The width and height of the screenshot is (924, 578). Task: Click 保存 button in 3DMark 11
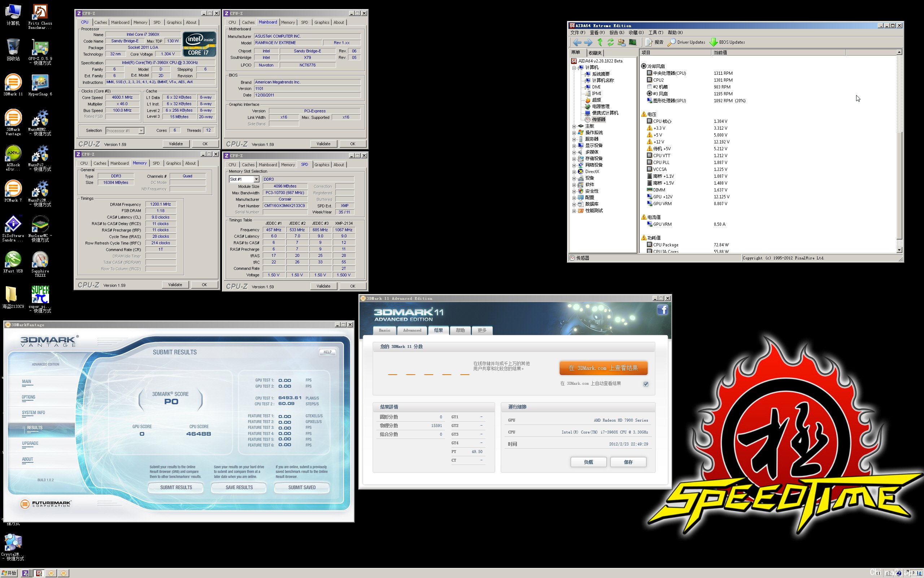pyautogui.click(x=628, y=462)
